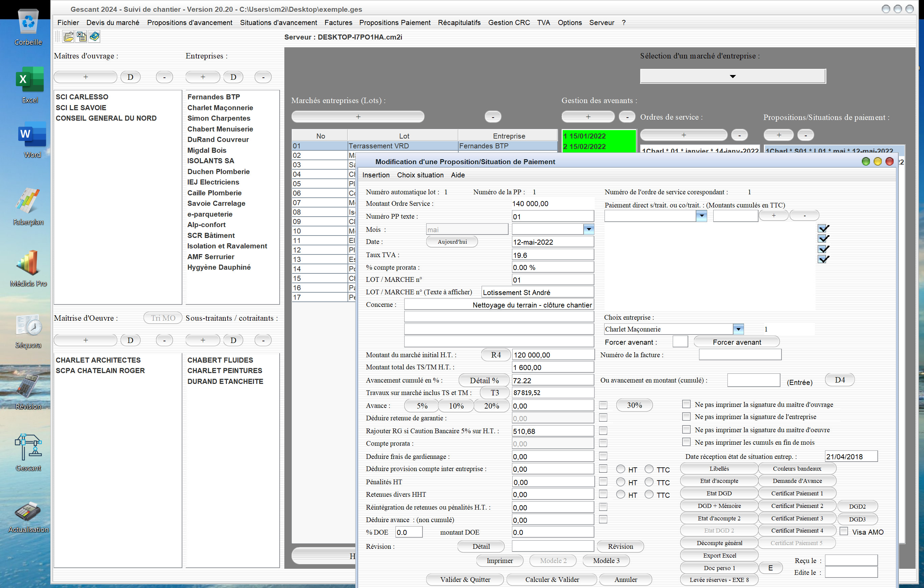924x588 pixels.
Task: Click the red circle button in Modification dialog
Action: tap(889, 162)
